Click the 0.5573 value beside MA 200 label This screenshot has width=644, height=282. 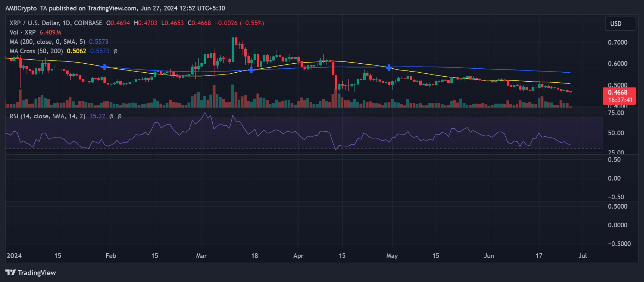99,42
